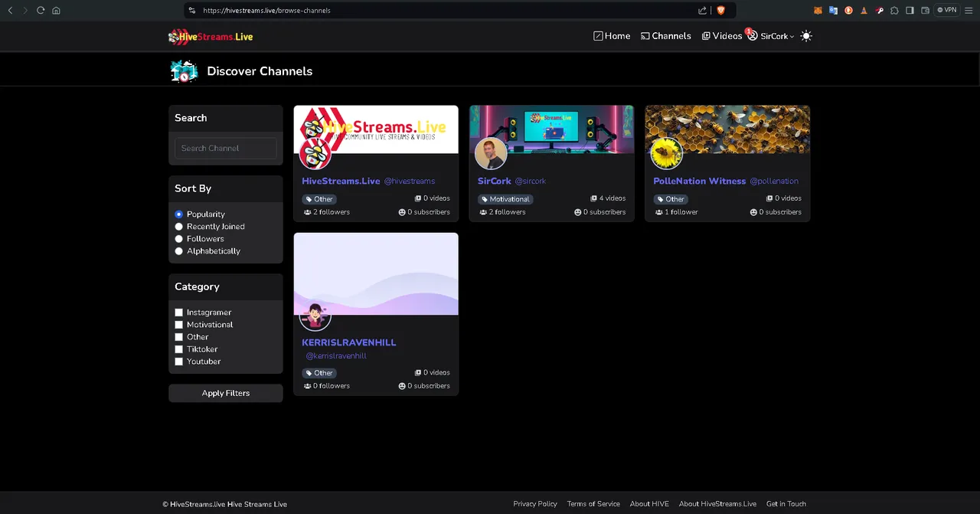This screenshot has height=514, width=980.
Task: Open Brave Shields lion icon
Action: click(720, 10)
